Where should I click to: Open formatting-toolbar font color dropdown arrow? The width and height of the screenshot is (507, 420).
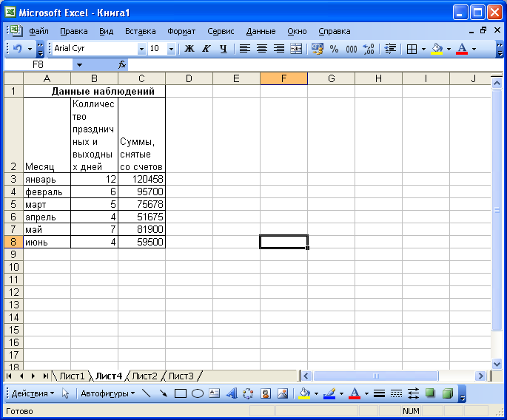[x=474, y=49]
